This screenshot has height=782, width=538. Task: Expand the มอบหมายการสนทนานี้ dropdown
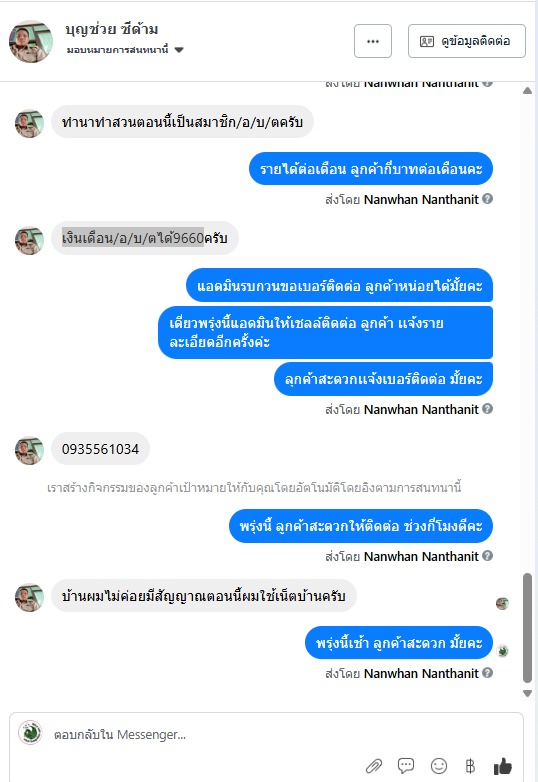[x=179, y=50]
